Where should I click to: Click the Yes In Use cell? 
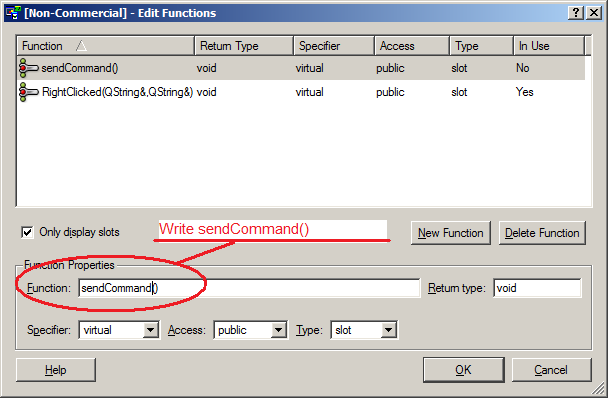524,92
